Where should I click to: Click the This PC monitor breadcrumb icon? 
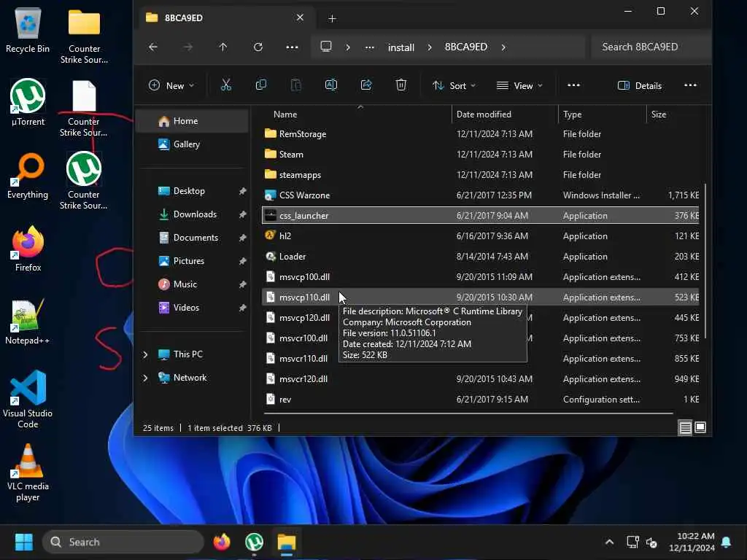click(x=326, y=47)
